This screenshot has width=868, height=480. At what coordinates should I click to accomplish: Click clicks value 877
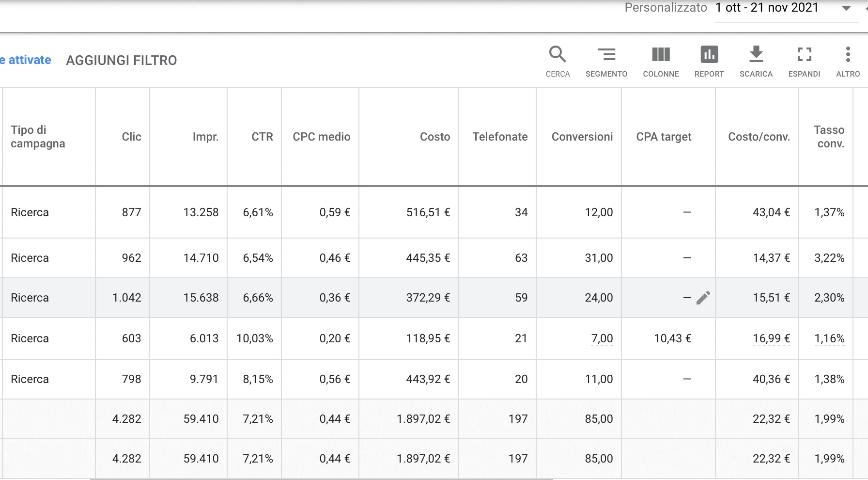point(131,212)
